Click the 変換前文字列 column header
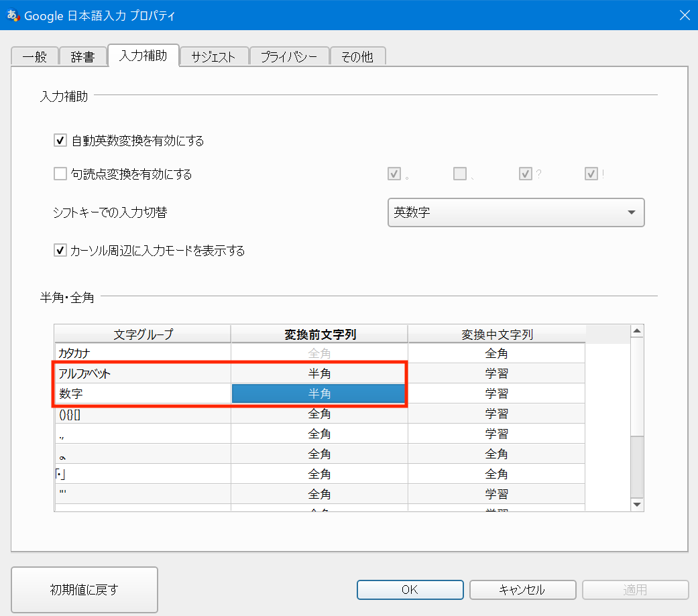 [319, 334]
